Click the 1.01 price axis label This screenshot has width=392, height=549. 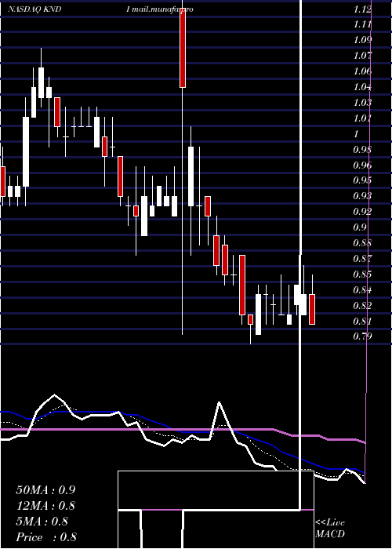(x=362, y=118)
